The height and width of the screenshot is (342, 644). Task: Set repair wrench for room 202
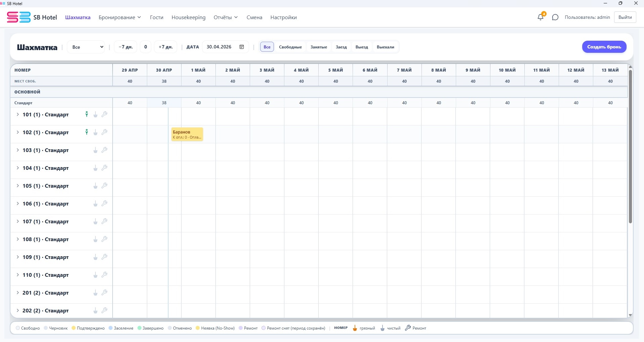tap(105, 310)
